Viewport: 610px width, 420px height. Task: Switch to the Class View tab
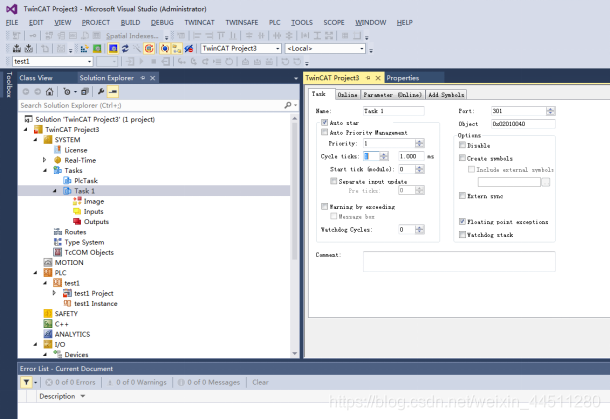(x=36, y=78)
